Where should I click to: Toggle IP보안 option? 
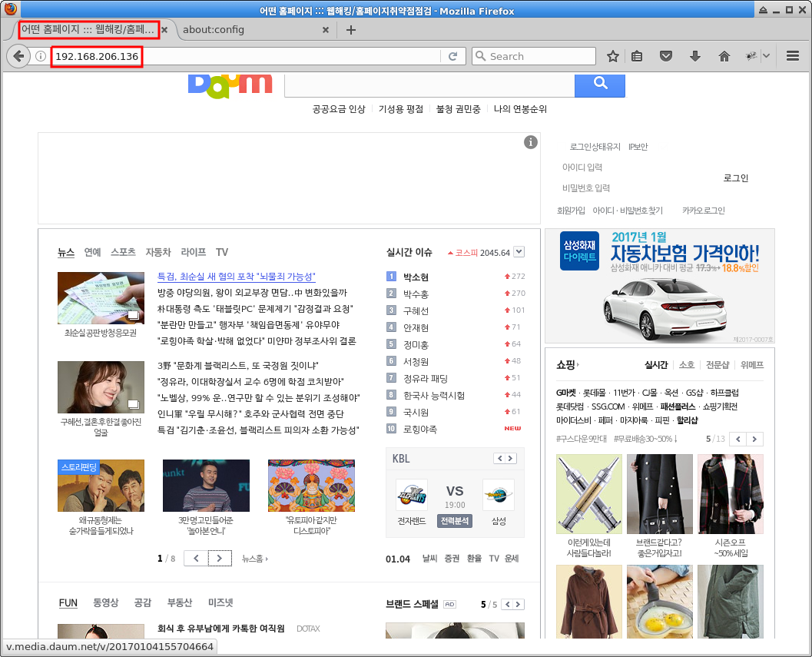click(x=638, y=147)
